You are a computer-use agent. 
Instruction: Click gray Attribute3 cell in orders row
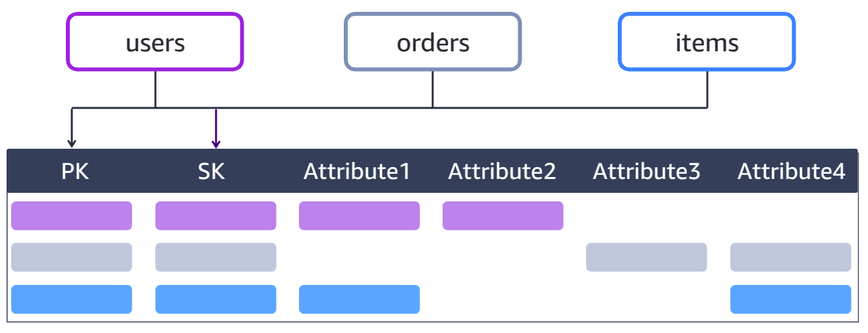pyautogui.click(x=647, y=257)
